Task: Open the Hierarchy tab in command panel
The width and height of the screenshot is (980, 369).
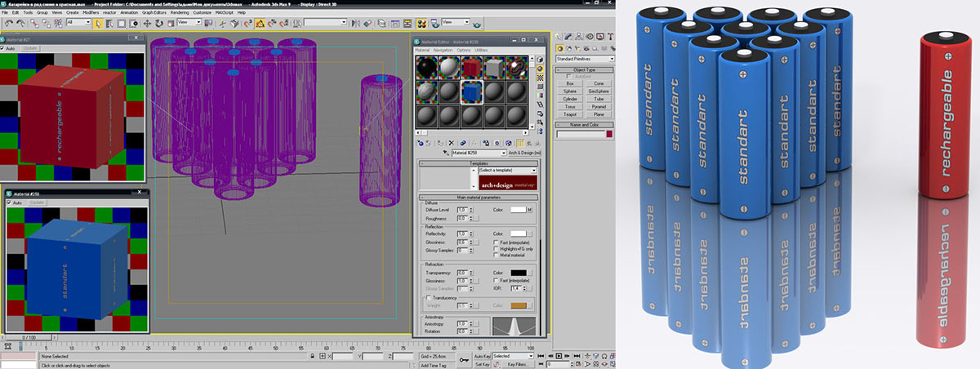Action: pos(579,36)
